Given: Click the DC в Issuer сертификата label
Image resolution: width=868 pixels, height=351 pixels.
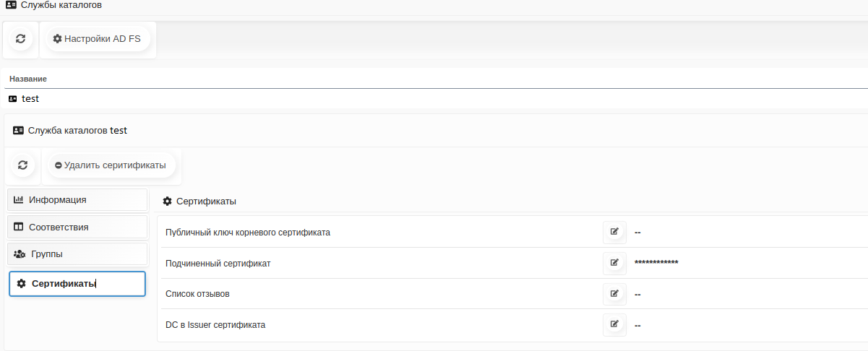Looking at the screenshot, I should point(215,325).
